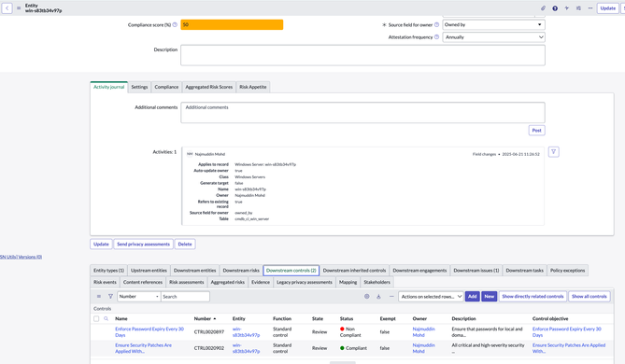Open the Aggregated risks tab
The height and width of the screenshot is (364, 625).
(x=228, y=282)
